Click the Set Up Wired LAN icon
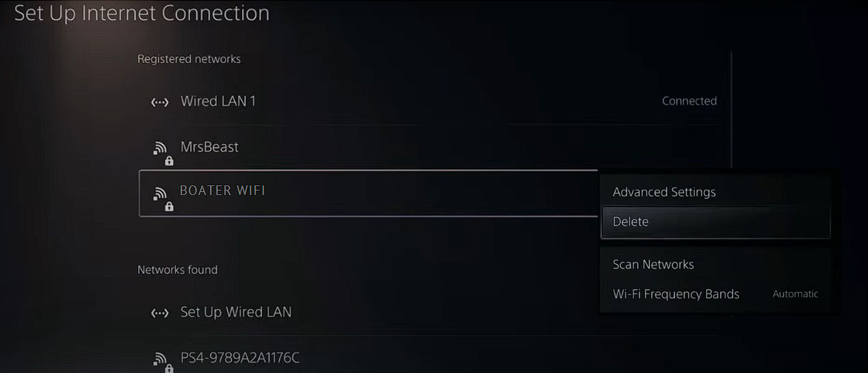Image resolution: width=868 pixels, height=373 pixels. [160, 313]
